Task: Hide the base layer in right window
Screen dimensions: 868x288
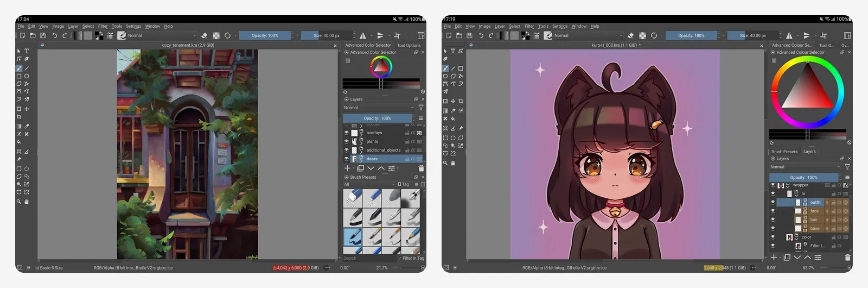Action: tap(773, 228)
